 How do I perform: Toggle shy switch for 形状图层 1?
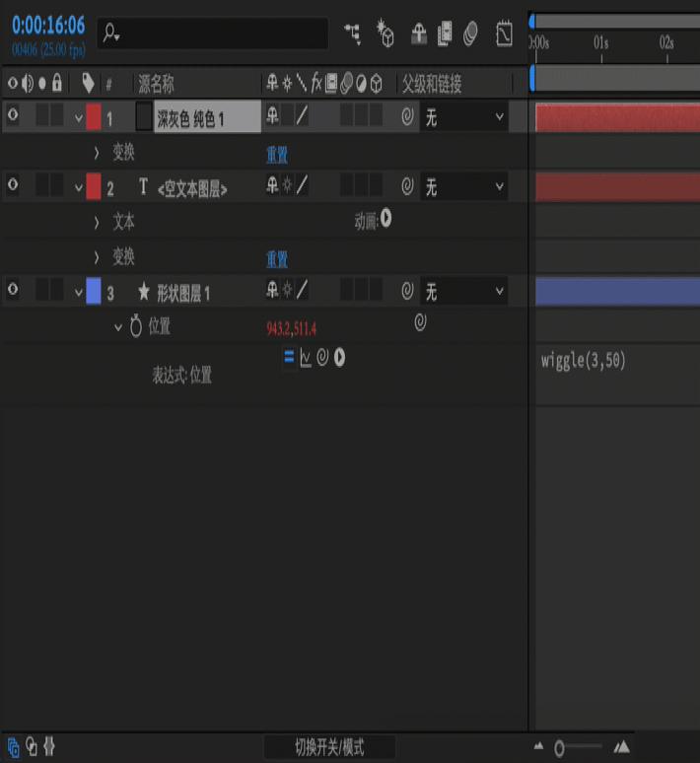272,290
